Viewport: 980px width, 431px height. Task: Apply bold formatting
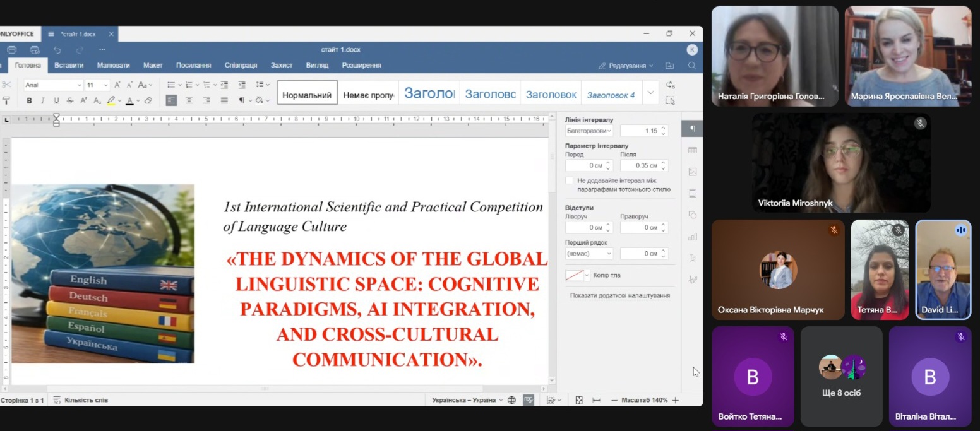[x=29, y=100]
